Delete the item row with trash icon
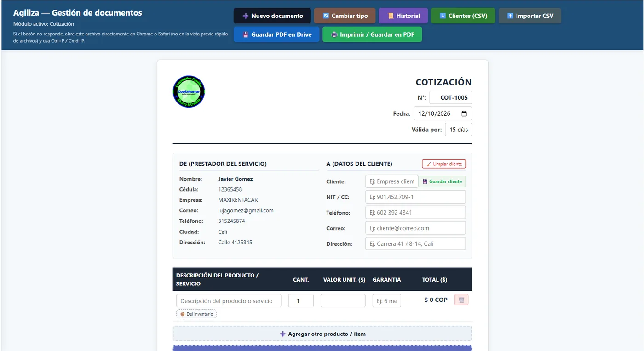The image size is (644, 351). coord(461,300)
